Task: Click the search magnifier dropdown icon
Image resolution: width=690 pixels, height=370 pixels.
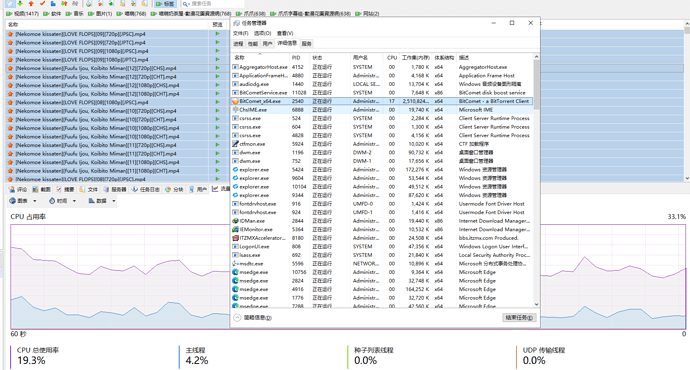Action: click(x=186, y=4)
